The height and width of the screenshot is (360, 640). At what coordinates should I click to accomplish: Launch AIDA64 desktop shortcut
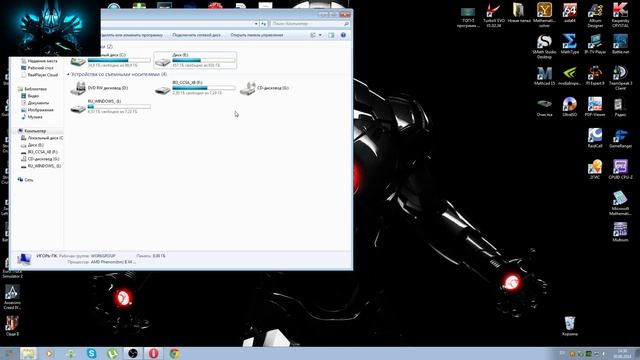click(569, 13)
